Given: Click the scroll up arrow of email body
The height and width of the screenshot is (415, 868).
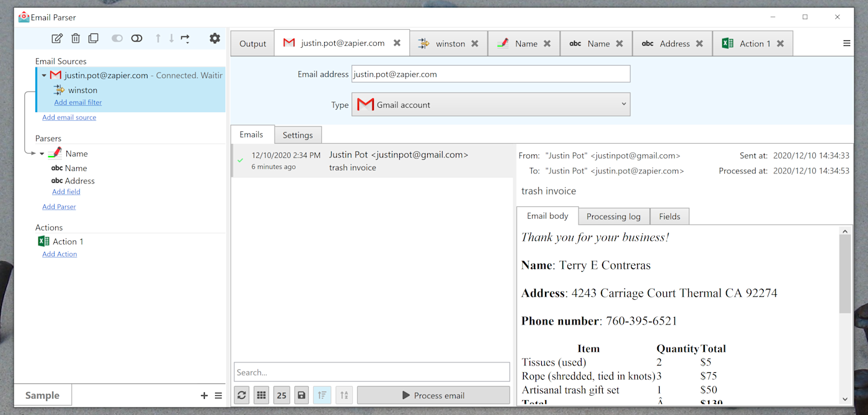Looking at the screenshot, I should click(x=845, y=231).
